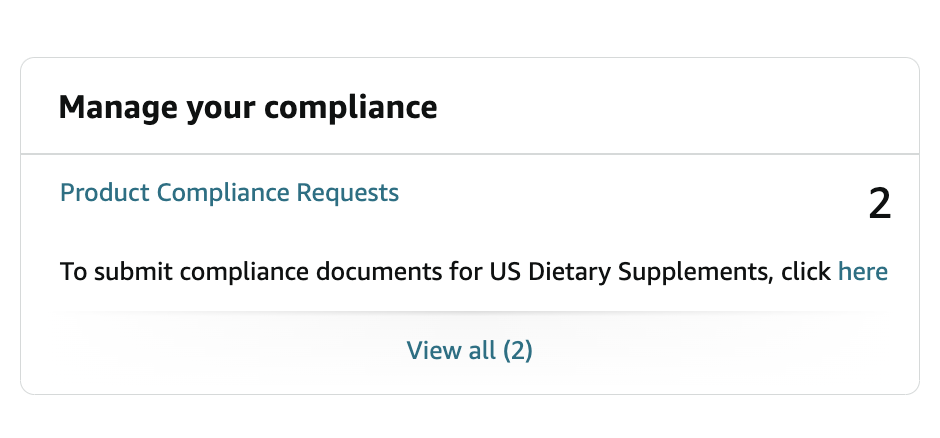The width and height of the screenshot is (940, 438).
Task: Click the "here" link for Dietary Supplements
Action: (862, 271)
